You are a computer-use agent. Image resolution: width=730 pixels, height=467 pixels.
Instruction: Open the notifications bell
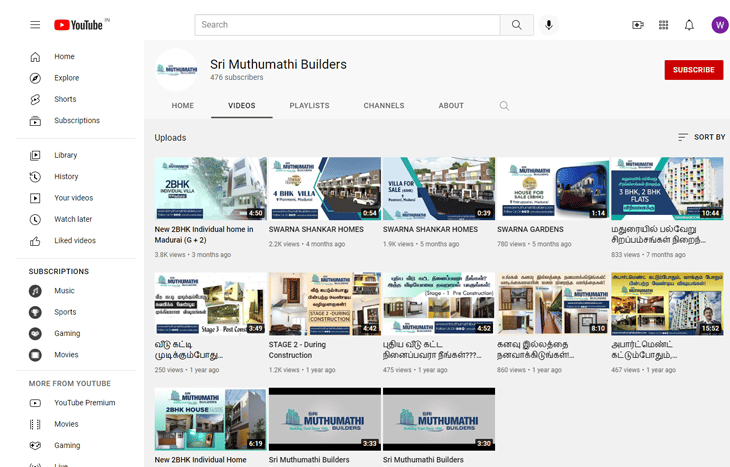point(689,25)
